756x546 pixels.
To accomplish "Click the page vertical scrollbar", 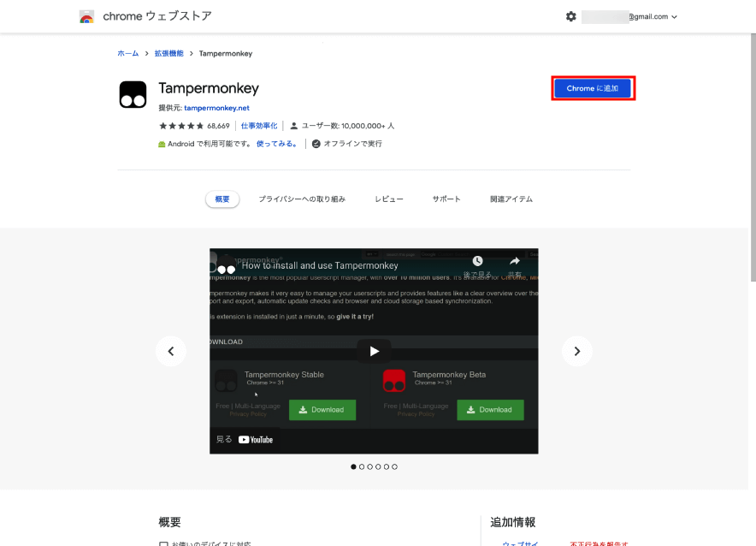I will pos(753,157).
